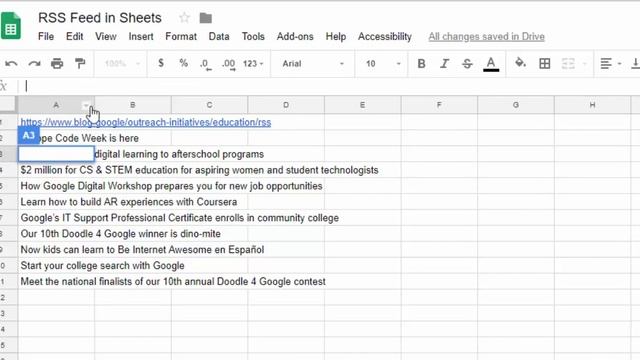Viewport: 640px width, 360px height.
Task: Open the education RSS feed URL link
Action: (x=146, y=122)
